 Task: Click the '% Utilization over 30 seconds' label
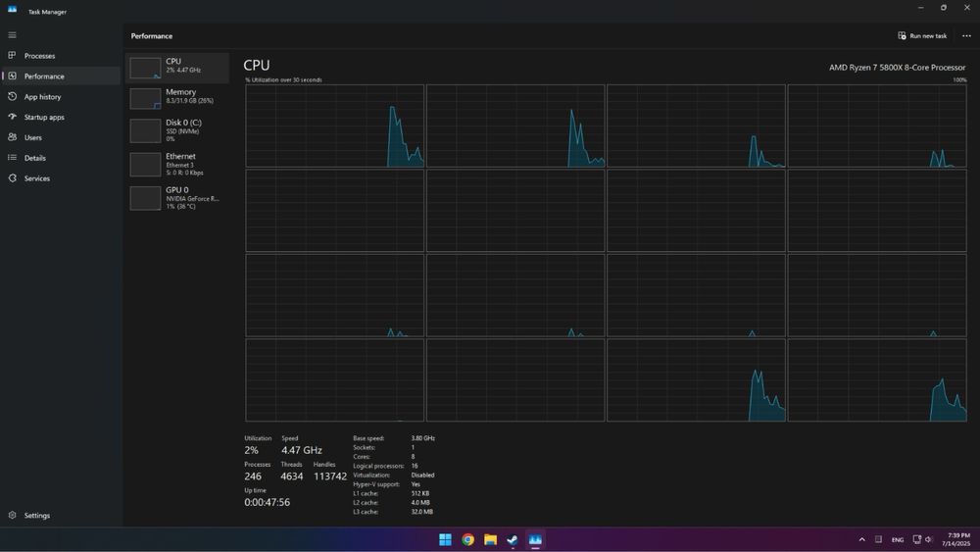tap(284, 80)
